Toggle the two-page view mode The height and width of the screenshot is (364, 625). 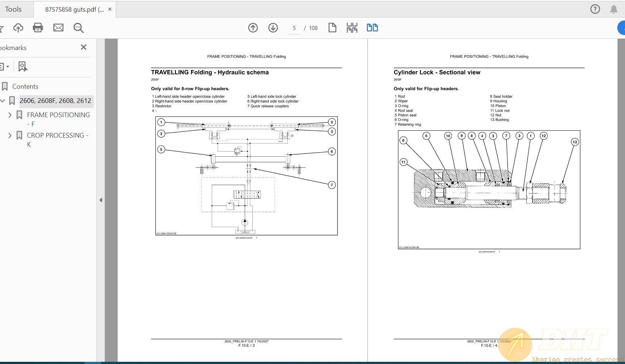(372, 28)
